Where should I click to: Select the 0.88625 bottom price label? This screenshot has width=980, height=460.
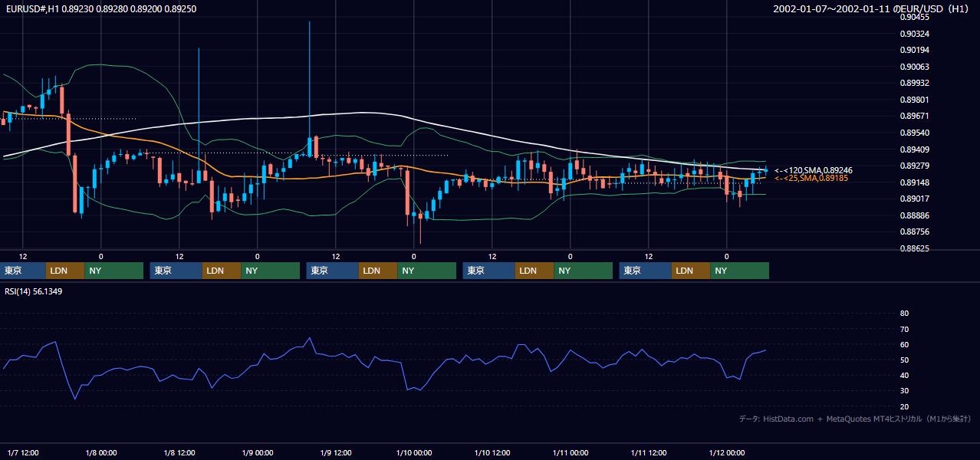coord(916,248)
